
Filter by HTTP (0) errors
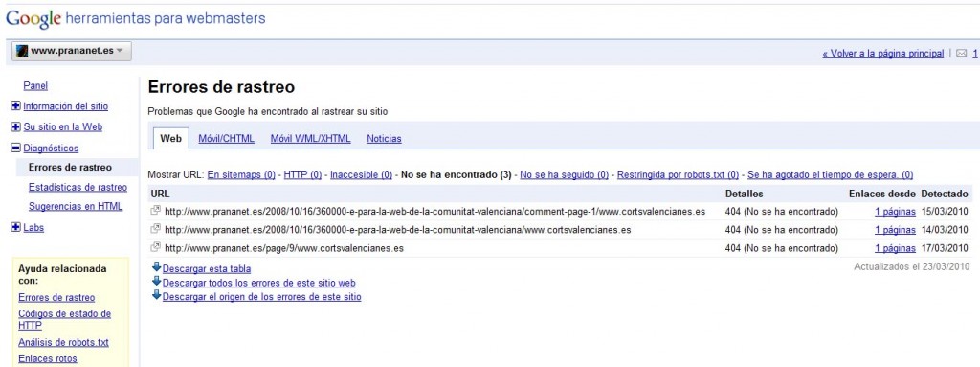302,174
